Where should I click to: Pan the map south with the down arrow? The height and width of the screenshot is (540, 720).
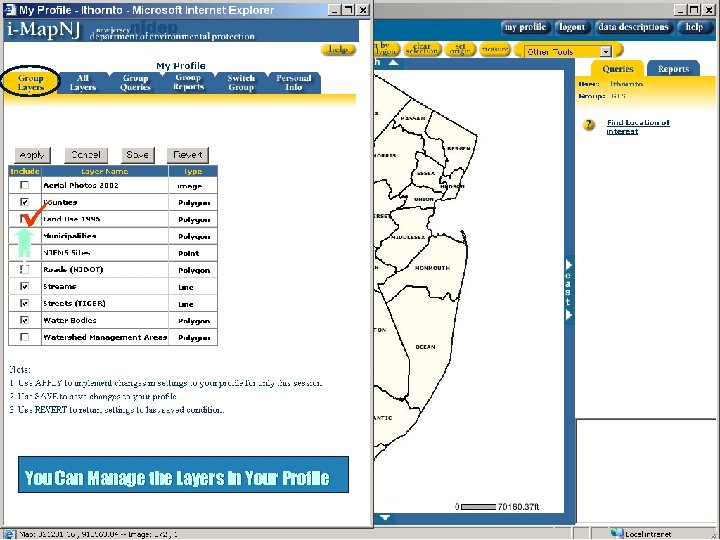click(385, 518)
